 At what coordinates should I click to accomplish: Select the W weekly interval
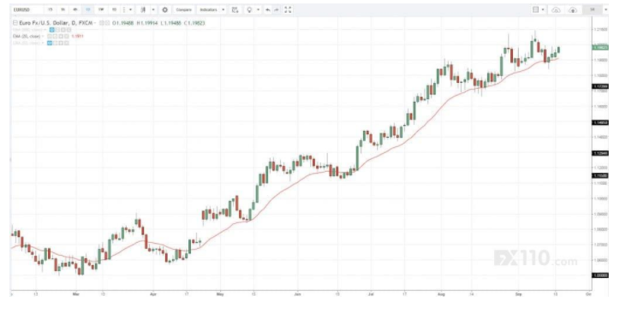click(101, 9)
